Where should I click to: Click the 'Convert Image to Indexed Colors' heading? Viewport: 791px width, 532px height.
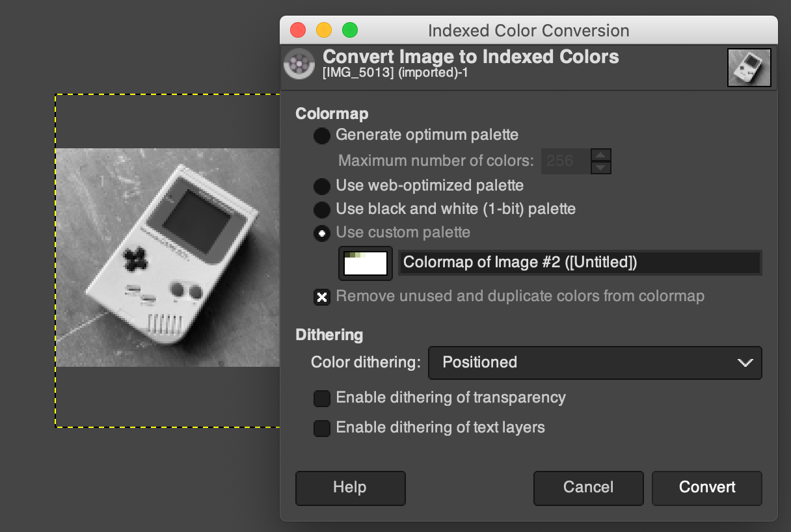click(471, 57)
